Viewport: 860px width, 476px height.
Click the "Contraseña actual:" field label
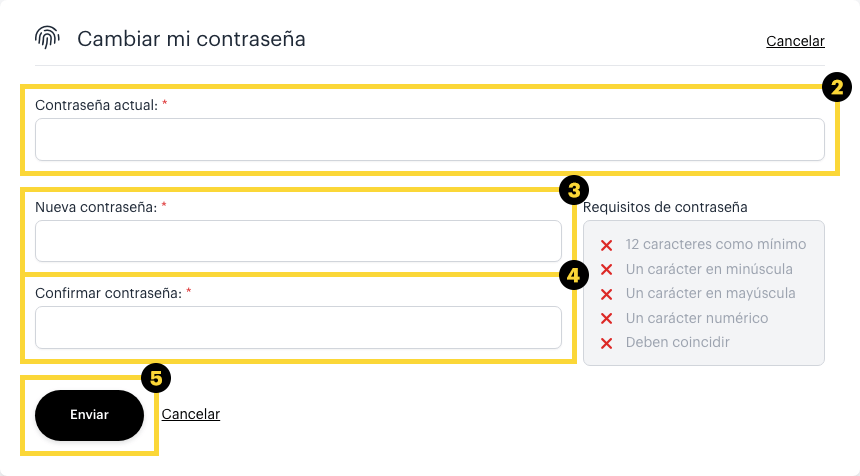96,105
